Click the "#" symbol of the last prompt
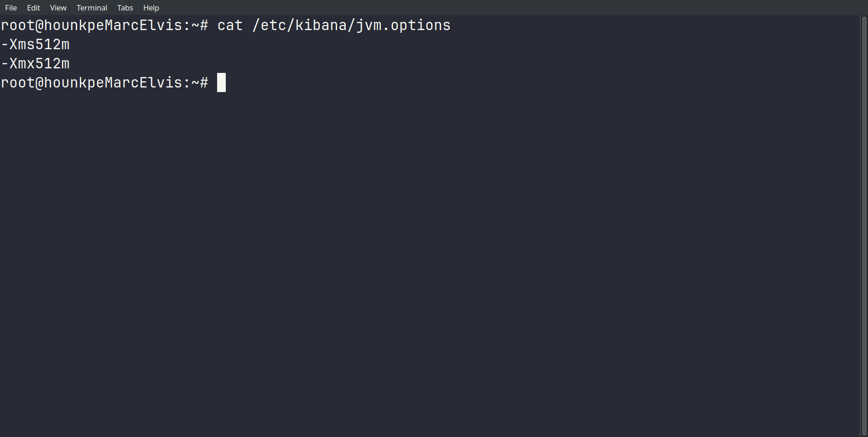Screen dimensions: 868x437 click(204, 83)
